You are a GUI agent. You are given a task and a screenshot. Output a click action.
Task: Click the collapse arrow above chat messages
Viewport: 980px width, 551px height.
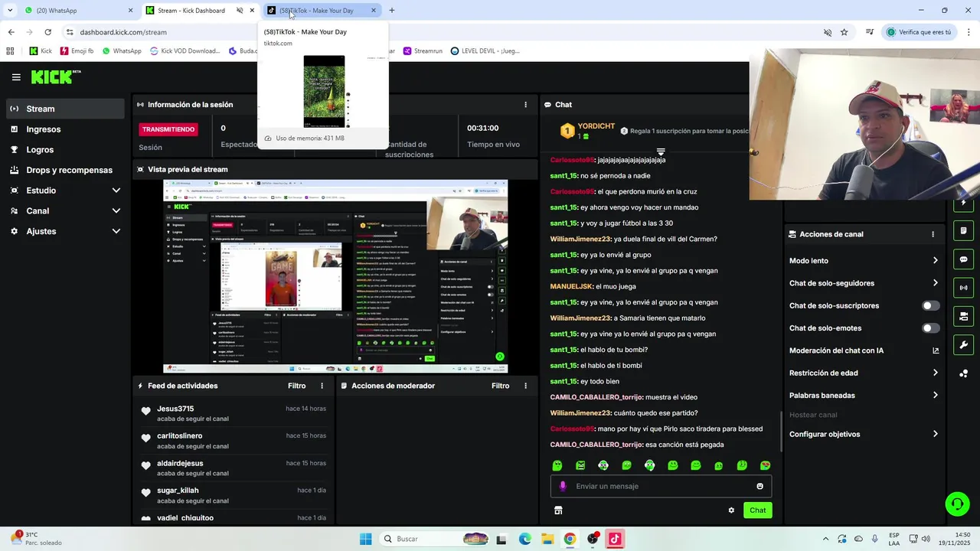(661, 152)
